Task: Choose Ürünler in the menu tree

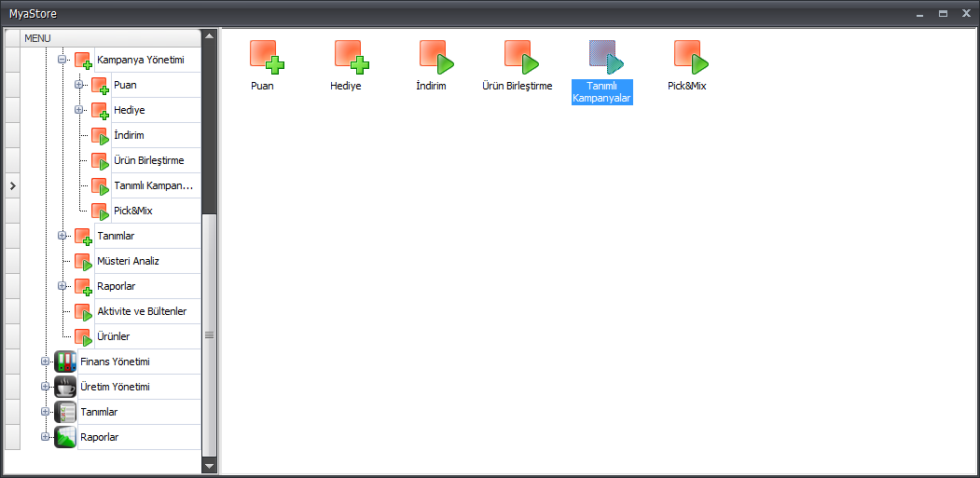Action: point(114,336)
